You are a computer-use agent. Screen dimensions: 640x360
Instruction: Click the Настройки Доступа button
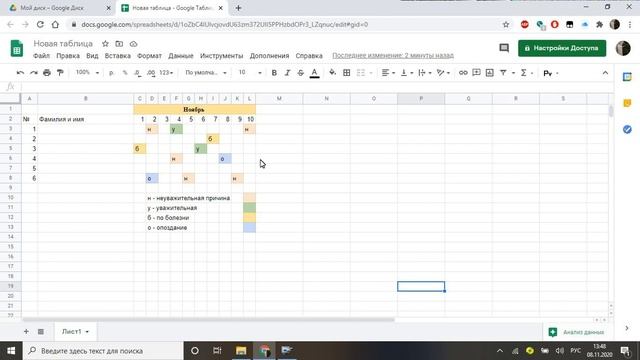(562, 48)
